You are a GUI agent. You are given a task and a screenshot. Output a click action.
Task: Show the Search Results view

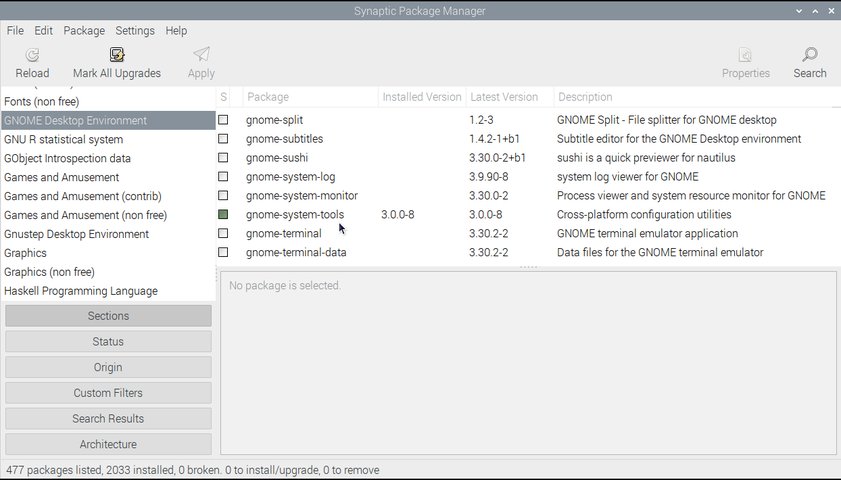108,419
